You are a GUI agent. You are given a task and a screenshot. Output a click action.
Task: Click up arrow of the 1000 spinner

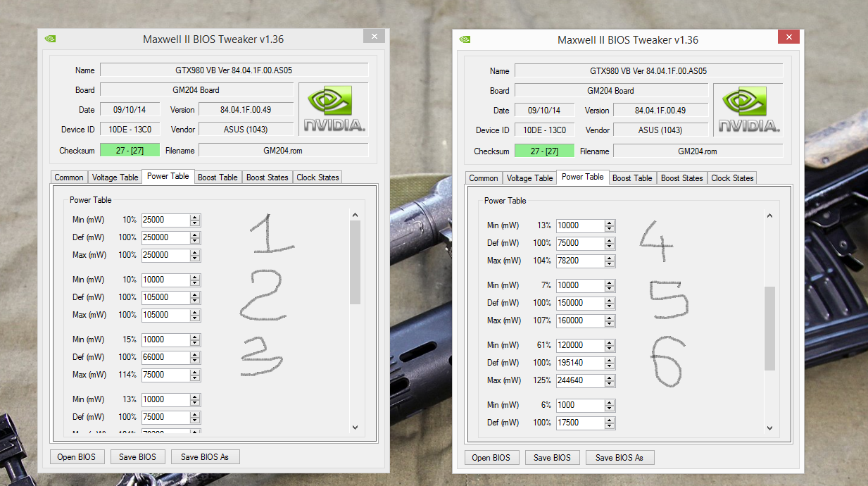click(x=610, y=402)
